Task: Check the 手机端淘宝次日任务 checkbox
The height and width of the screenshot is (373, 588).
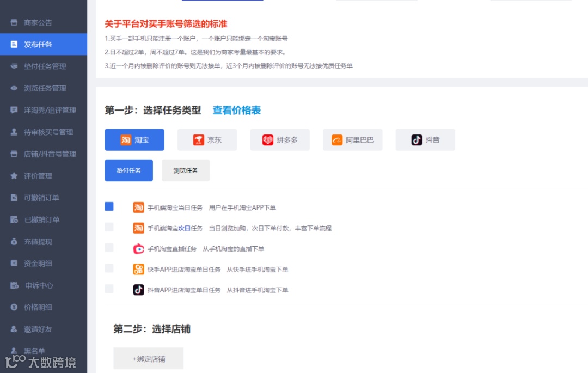Action: coord(109,227)
